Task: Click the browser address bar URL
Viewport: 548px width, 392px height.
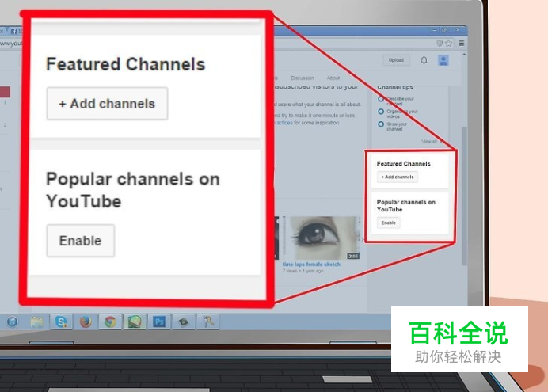Action: 10,44
